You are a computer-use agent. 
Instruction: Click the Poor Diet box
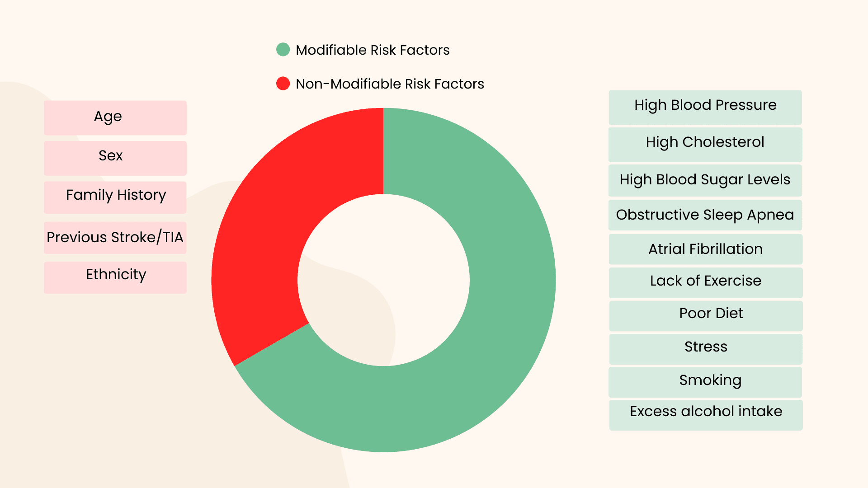point(706,315)
